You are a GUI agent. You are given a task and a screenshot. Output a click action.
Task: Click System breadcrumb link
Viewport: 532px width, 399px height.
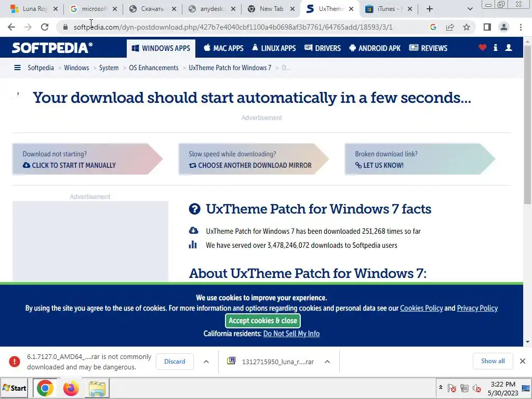pyautogui.click(x=109, y=68)
